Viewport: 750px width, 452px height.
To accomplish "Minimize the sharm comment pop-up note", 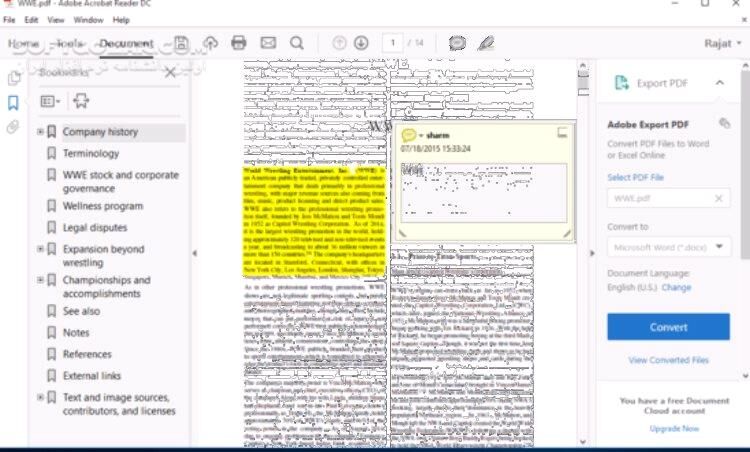I will pos(563,133).
